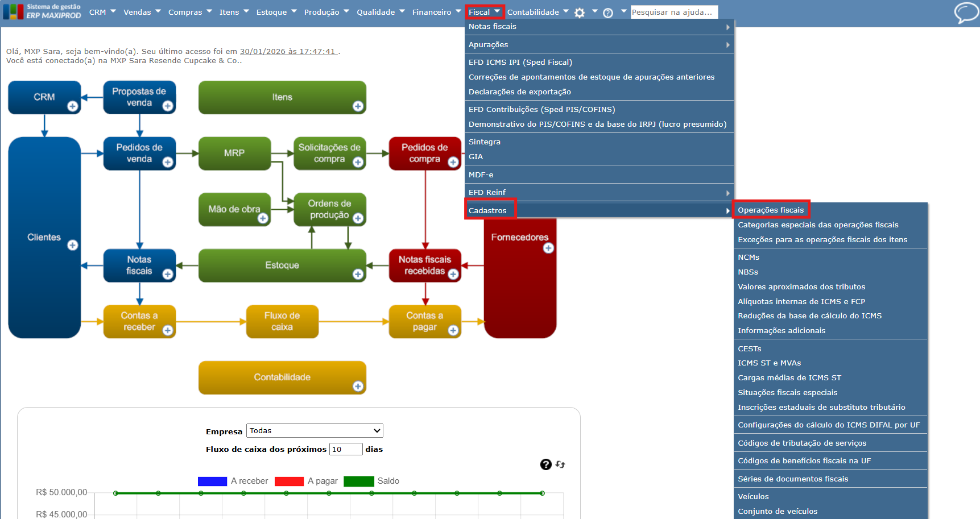Click plus icon on Contas a pagar

point(453,330)
